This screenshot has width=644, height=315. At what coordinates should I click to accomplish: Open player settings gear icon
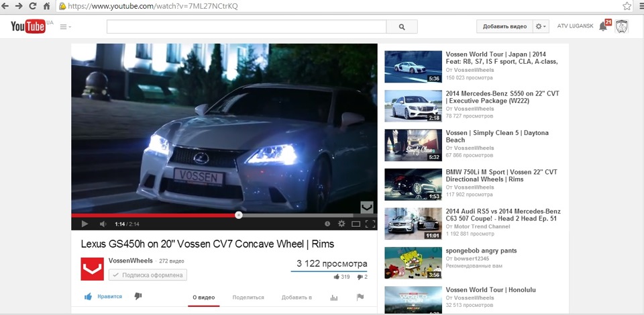click(341, 224)
